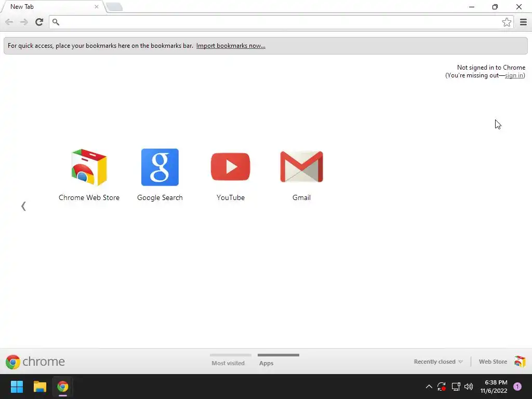Open the Chrome hamburger menu
Image resolution: width=532 pixels, height=399 pixels.
click(x=523, y=22)
